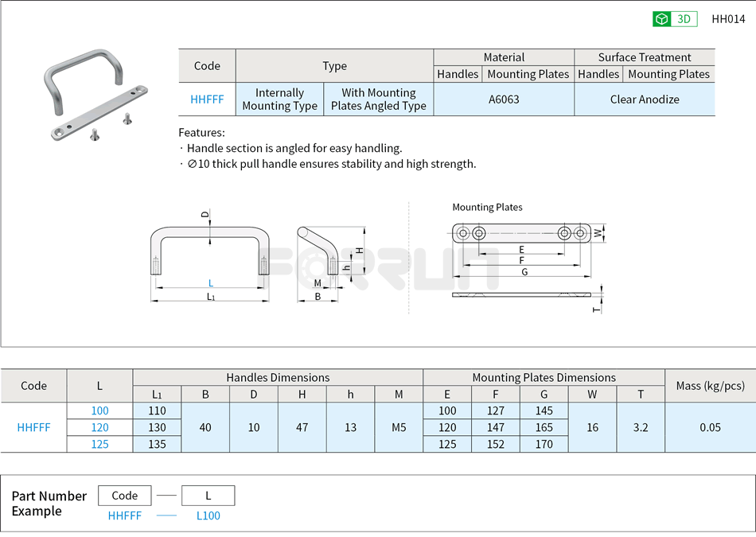The width and height of the screenshot is (756, 537).
Task: Open the L100 example part number link
Action: click(207, 516)
